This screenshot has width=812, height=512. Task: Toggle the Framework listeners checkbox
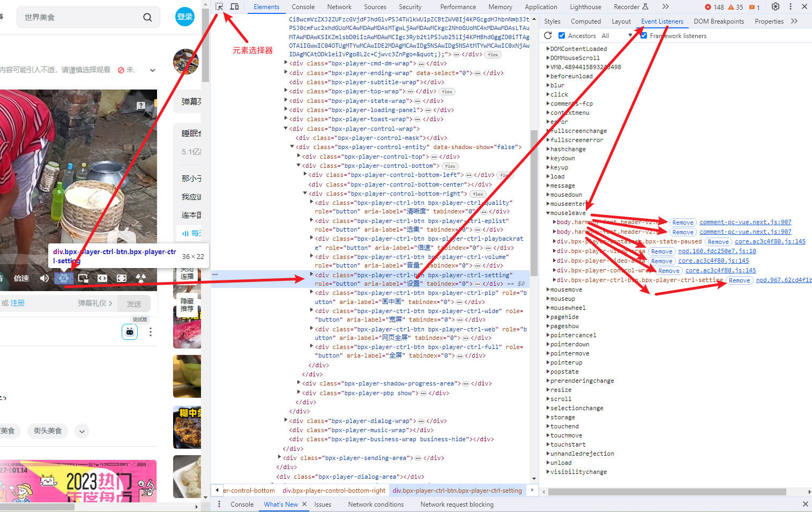644,35
